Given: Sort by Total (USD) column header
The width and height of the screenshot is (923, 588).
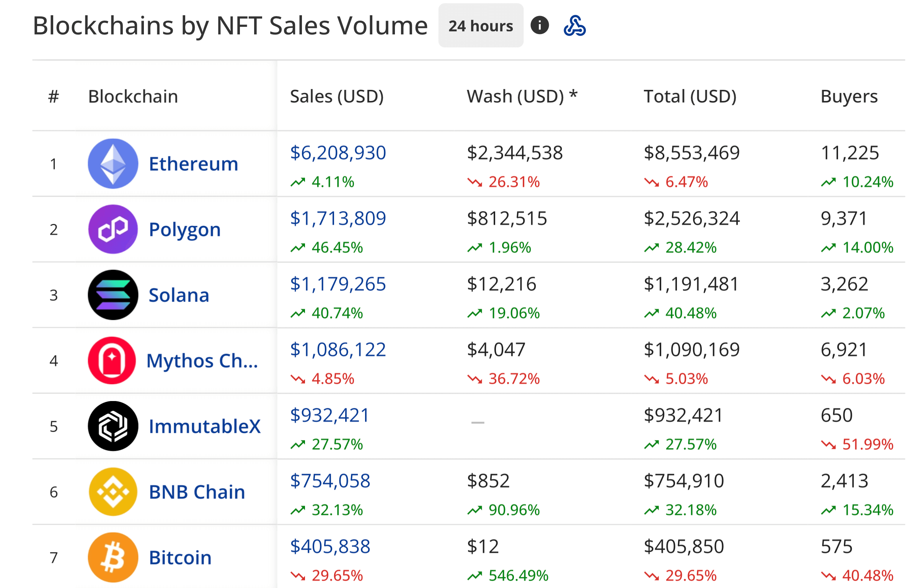Looking at the screenshot, I should (x=690, y=96).
